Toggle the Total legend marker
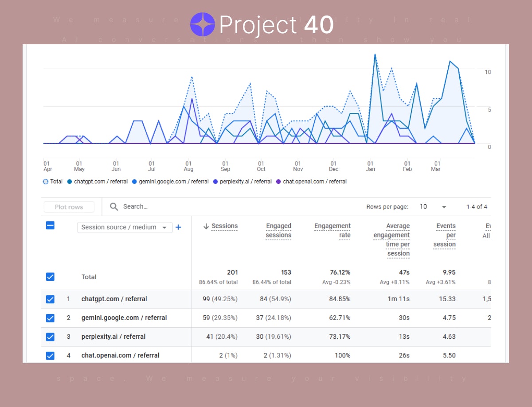 point(46,182)
